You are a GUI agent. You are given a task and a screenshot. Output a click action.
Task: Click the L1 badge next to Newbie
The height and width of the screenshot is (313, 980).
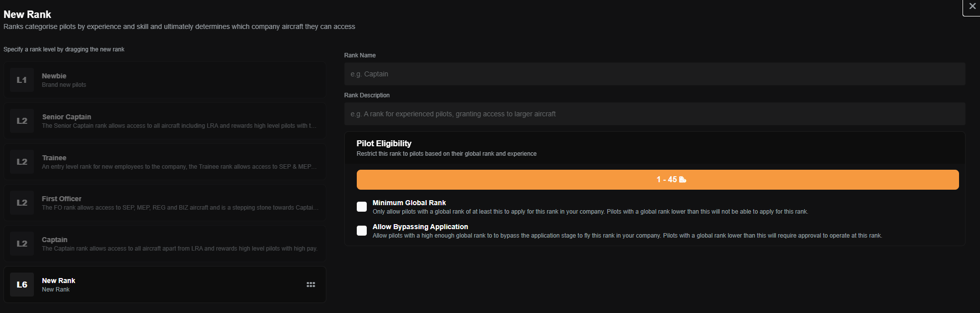(22, 80)
